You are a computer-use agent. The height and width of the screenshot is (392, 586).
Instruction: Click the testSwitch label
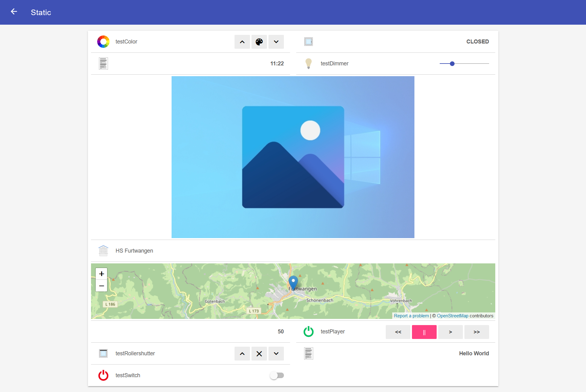(128, 375)
